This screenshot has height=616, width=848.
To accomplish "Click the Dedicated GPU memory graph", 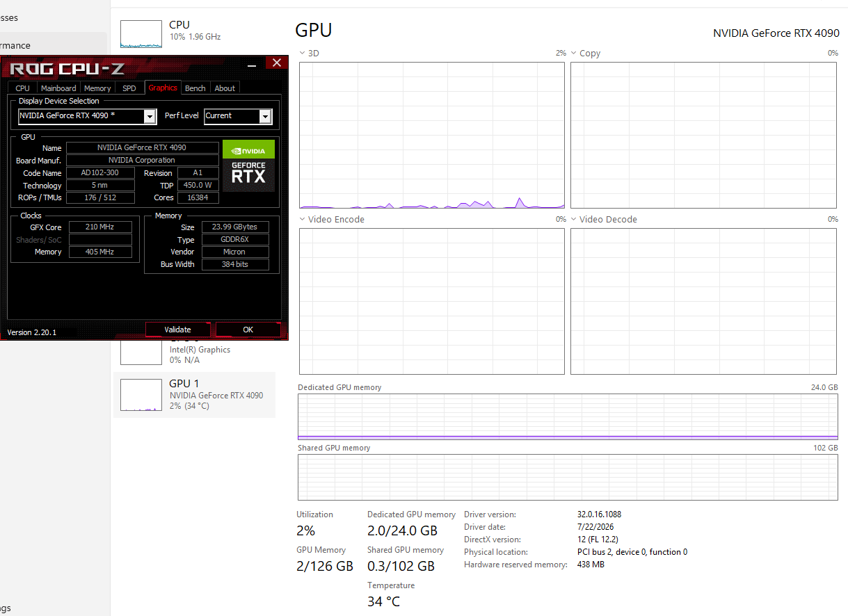I will point(568,416).
